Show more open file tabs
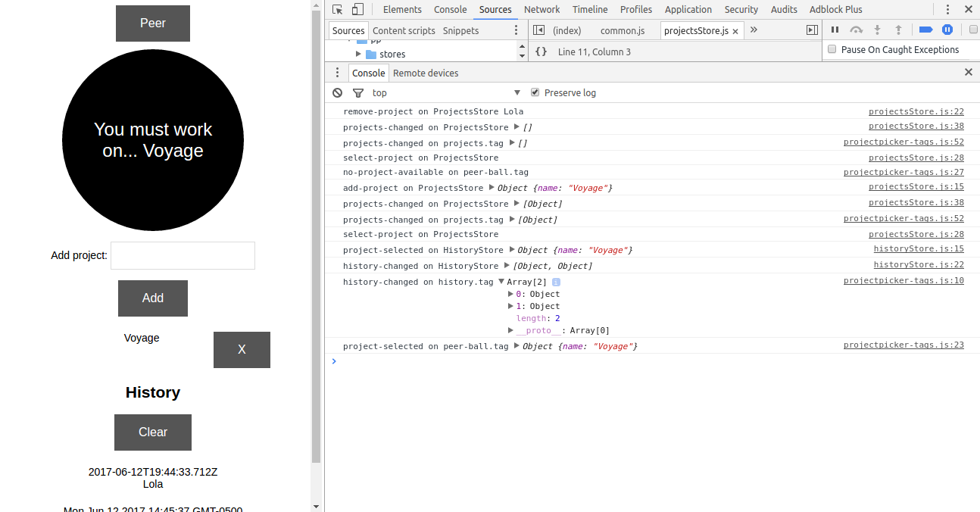Image resolution: width=980 pixels, height=512 pixels. coord(754,30)
